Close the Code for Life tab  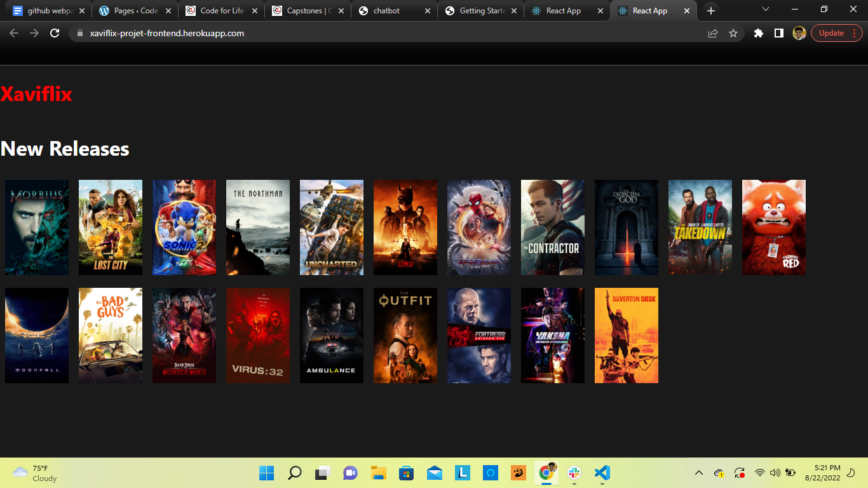(255, 11)
